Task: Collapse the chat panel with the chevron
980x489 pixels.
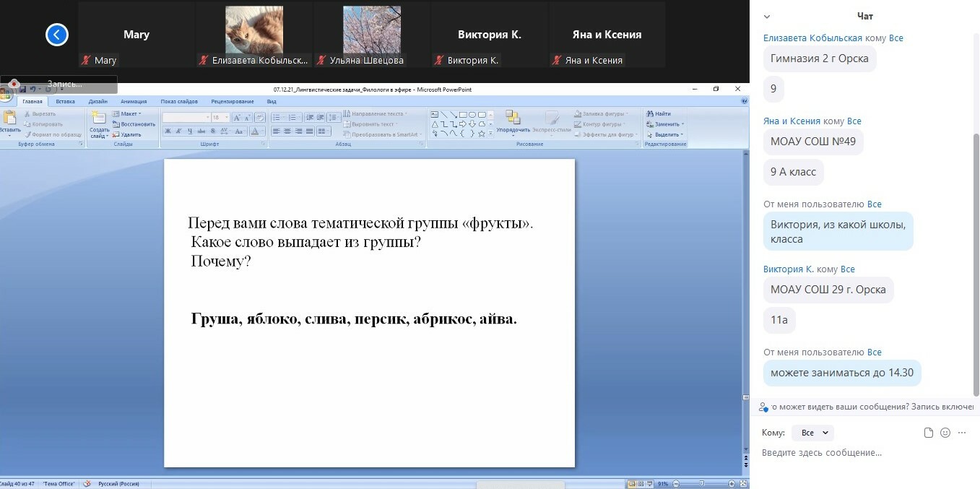Action: (767, 16)
